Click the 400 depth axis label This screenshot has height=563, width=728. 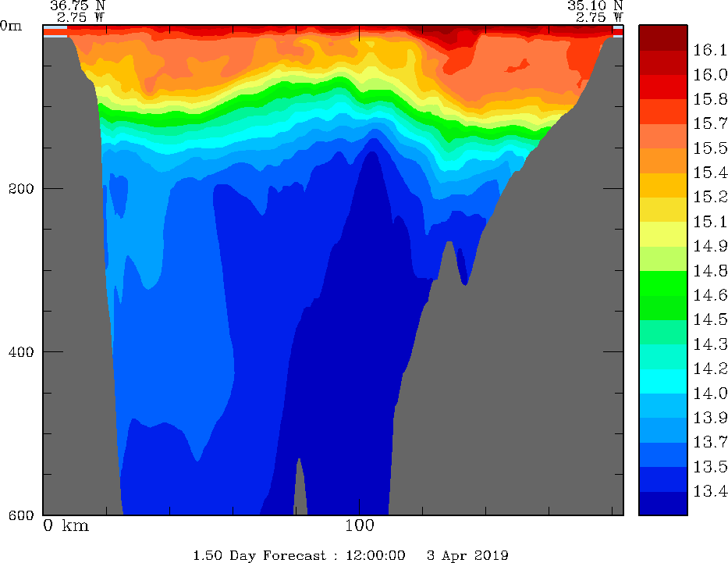point(21,351)
